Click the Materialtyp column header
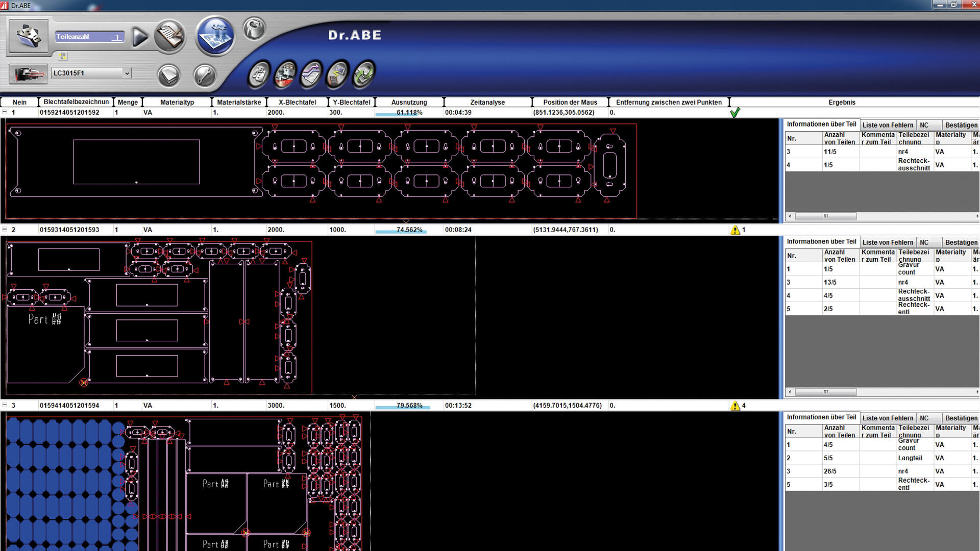980x551 pixels. 177,102
